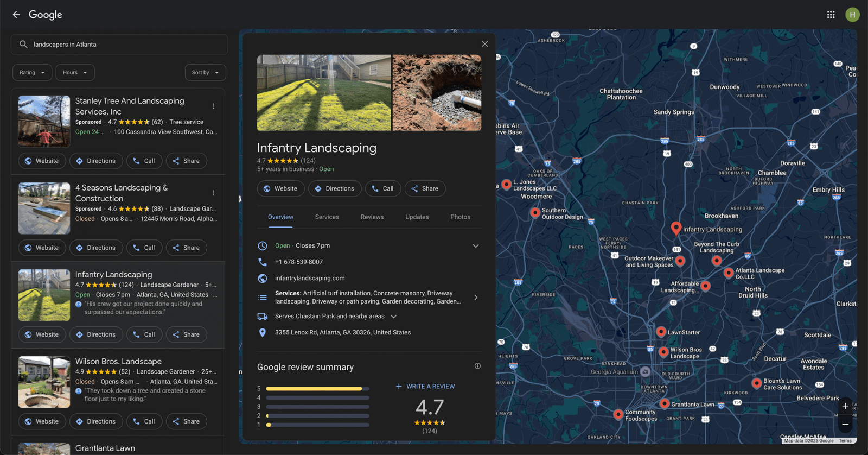Screen dimensions: 868x455
Task: Open the Stanley Tree listing thumbnail
Action: [44, 121]
